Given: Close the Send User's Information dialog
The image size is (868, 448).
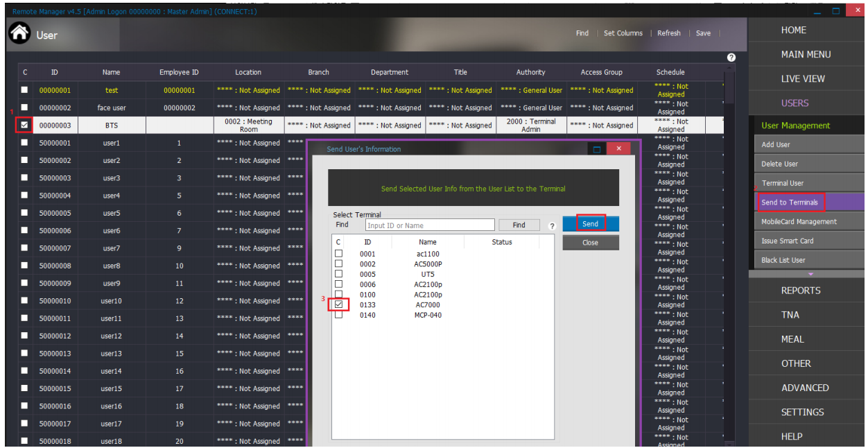Looking at the screenshot, I should click(618, 149).
